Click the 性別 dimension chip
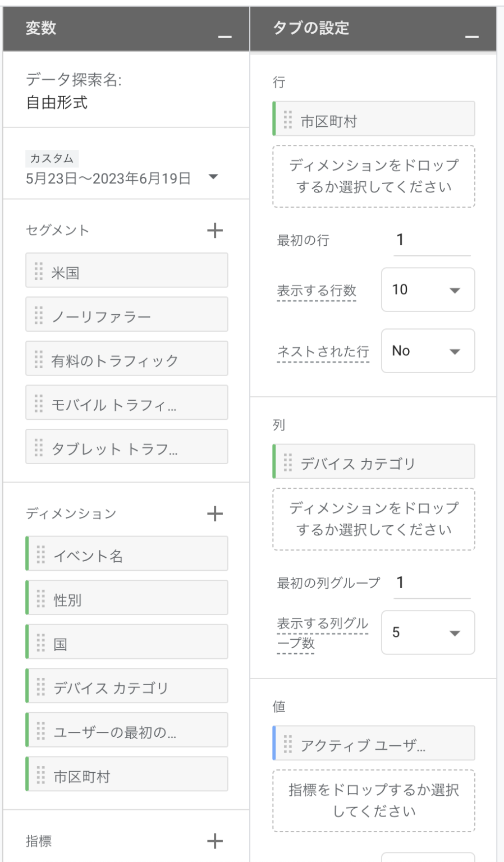 pos(127,599)
